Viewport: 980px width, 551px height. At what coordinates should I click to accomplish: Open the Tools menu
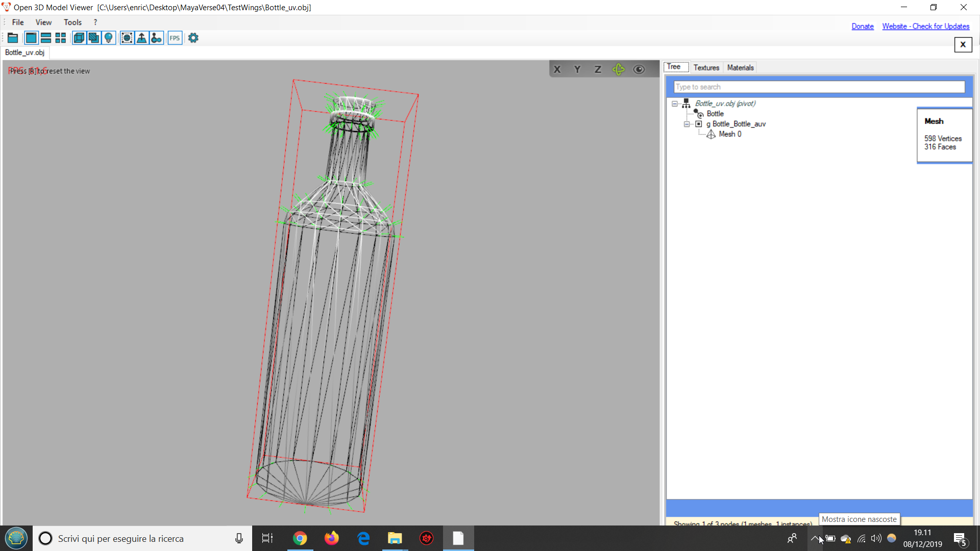point(72,22)
